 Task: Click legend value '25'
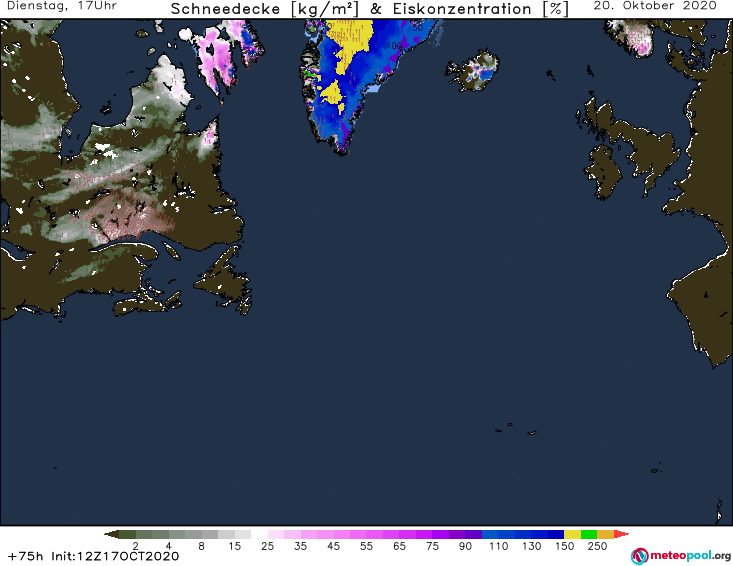tap(267, 546)
